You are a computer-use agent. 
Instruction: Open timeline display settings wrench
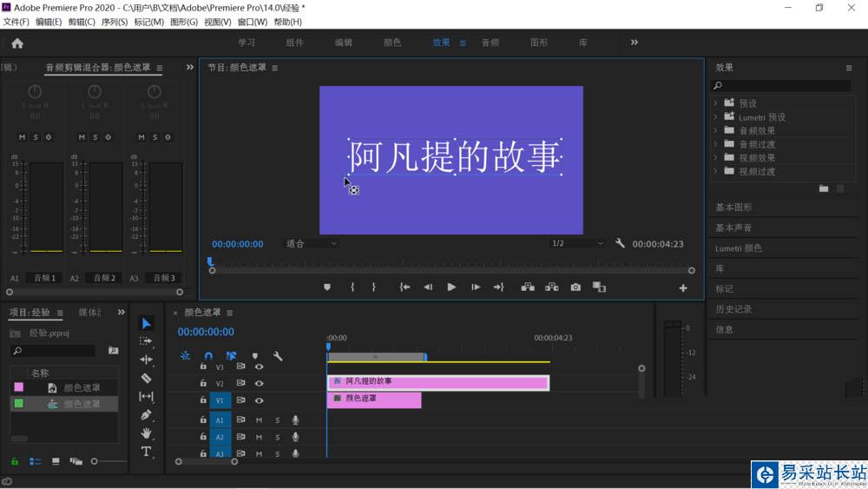(x=278, y=356)
